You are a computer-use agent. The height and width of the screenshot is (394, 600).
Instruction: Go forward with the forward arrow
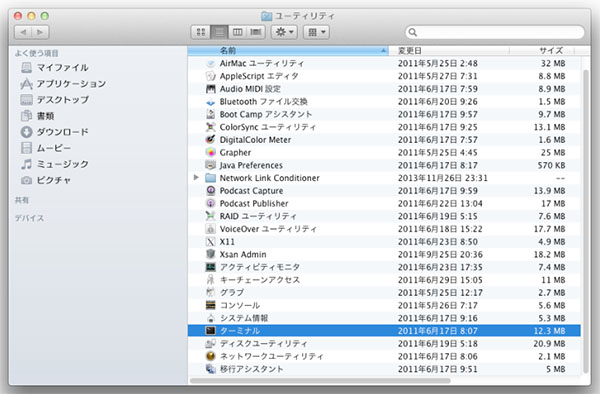point(40,32)
